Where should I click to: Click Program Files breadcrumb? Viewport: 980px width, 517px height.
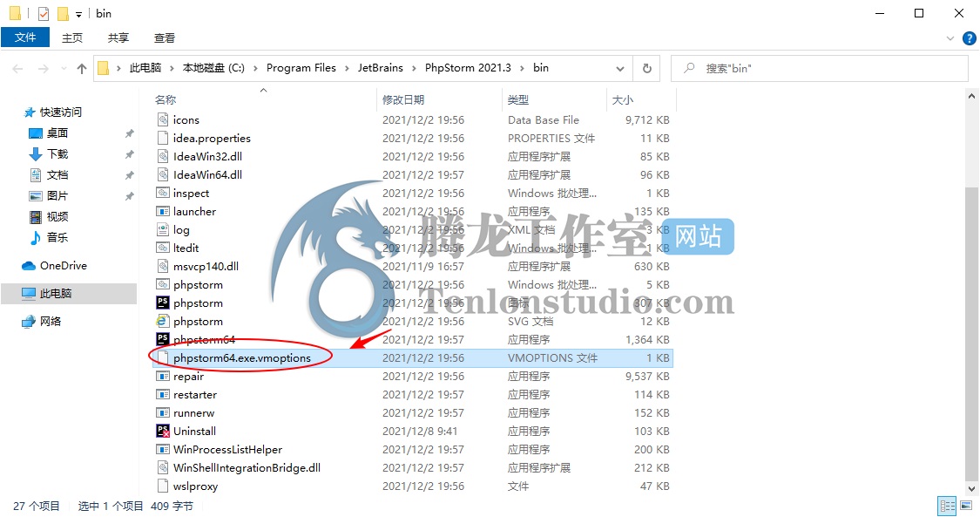tap(301, 68)
